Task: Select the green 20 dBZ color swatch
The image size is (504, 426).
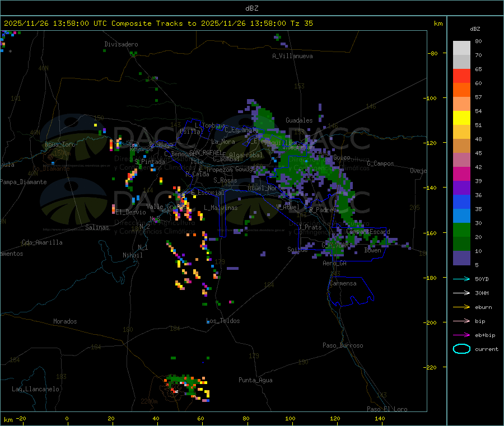Action: click(x=461, y=230)
